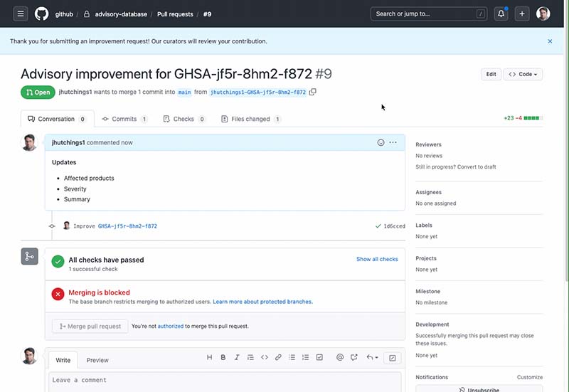569x392 pixels.
Task: Copy the branch name with copy icon
Action: pyautogui.click(x=313, y=92)
